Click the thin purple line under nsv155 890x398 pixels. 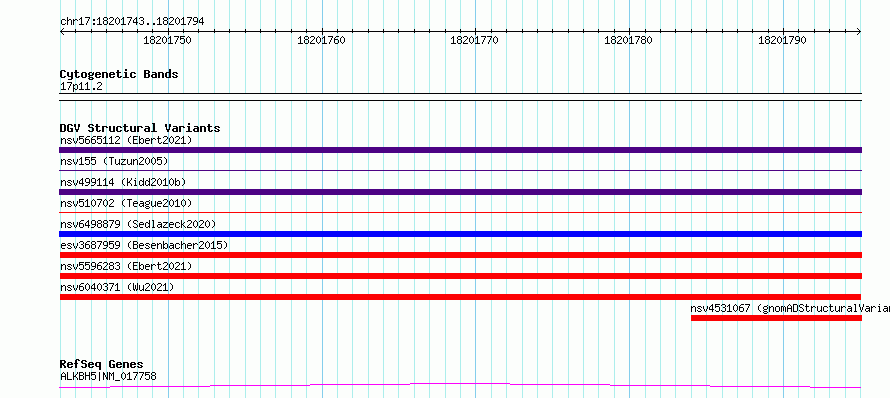pos(460,170)
